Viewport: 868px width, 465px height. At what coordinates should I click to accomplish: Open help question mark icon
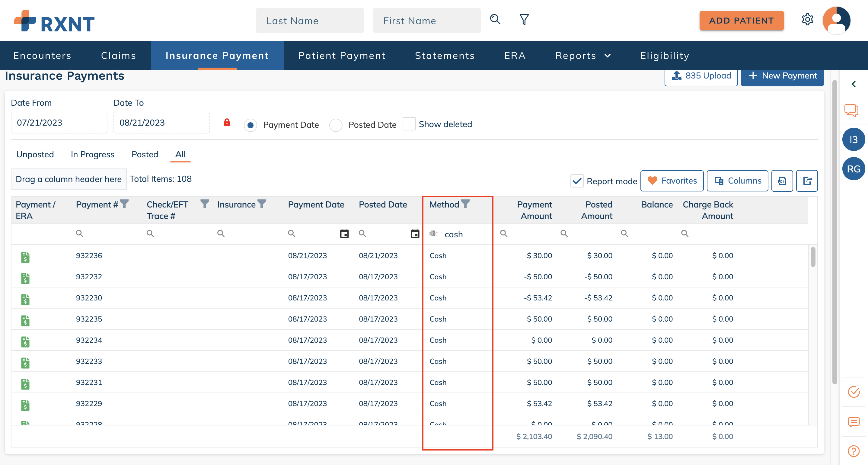coord(854,451)
